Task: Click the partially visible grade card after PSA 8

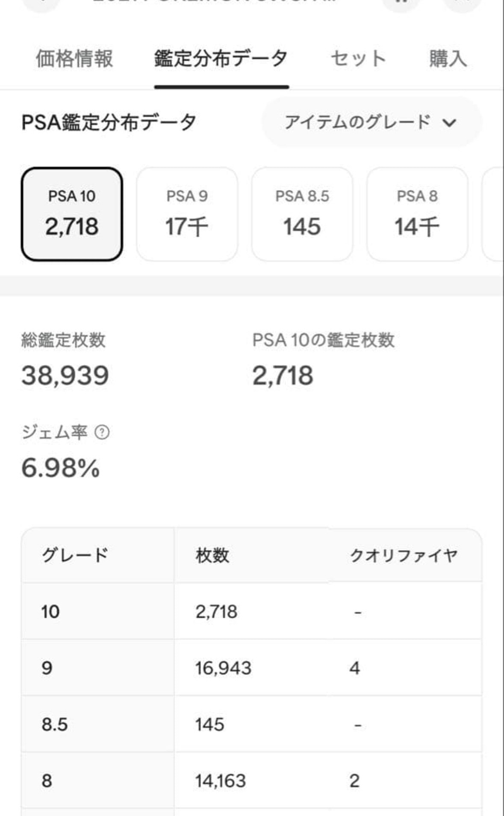Action: coord(493,214)
